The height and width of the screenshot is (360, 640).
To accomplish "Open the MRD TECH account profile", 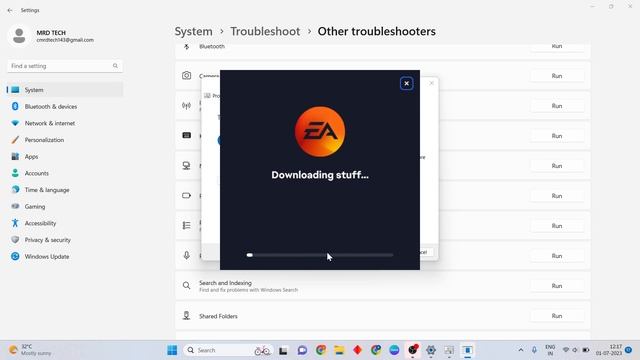I will (x=51, y=36).
